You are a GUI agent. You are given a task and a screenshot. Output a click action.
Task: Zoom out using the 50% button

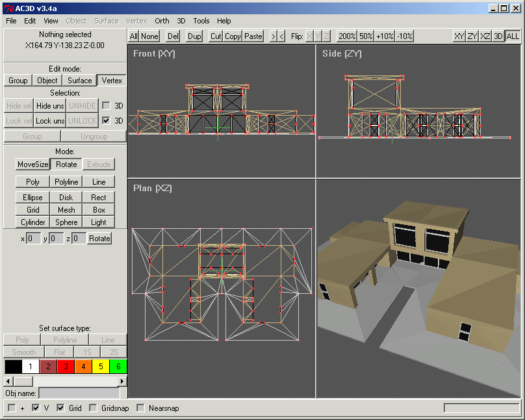[x=366, y=36]
